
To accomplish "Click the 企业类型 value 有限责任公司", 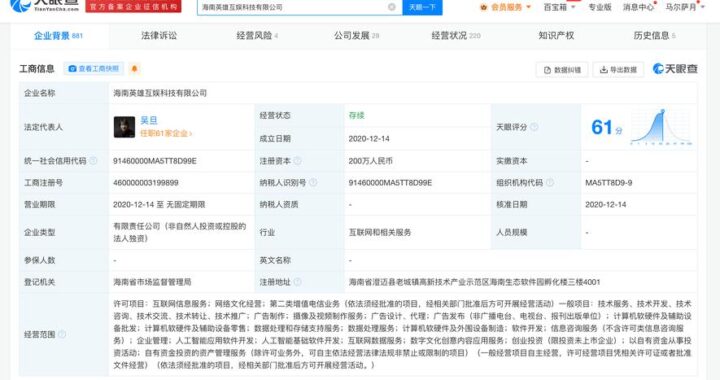I will tap(180, 232).
